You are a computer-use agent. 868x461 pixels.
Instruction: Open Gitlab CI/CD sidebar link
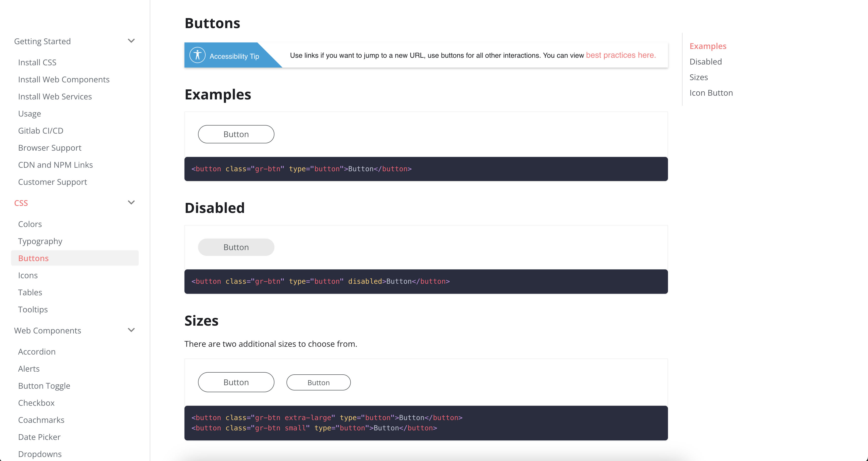41,131
